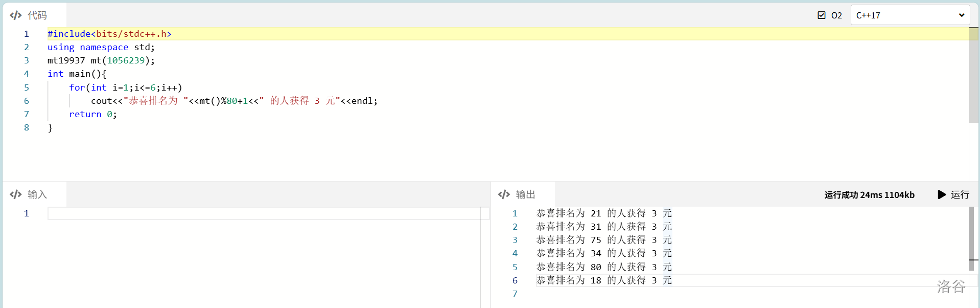Click into the input text field line 1
Image resolution: width=980 pixels, height=308 pixels.
[264, 213]
